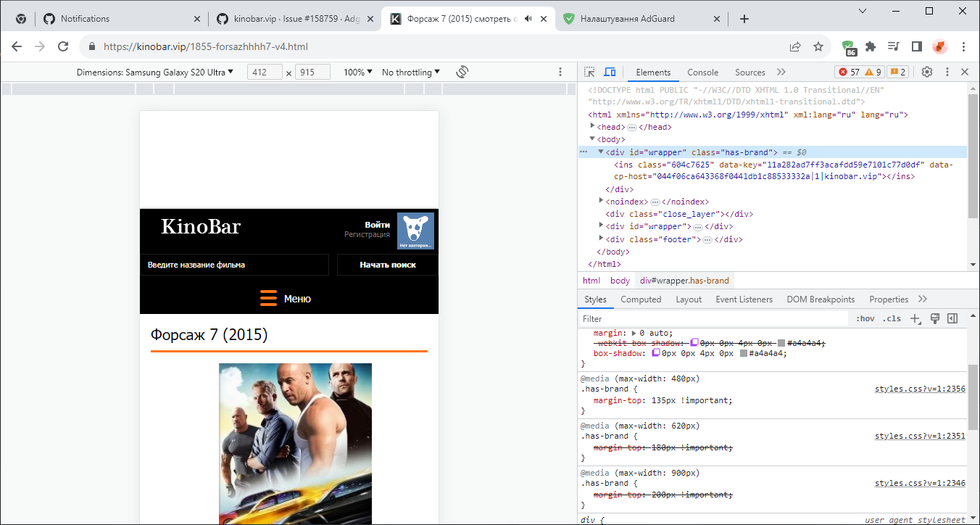Toggle element classes with .cls button
980x525 pixels.
pyautogui.click(x=892, y=318)
